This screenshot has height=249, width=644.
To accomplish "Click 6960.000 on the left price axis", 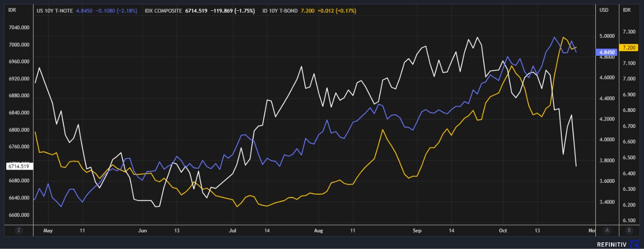I will [20, 62].
